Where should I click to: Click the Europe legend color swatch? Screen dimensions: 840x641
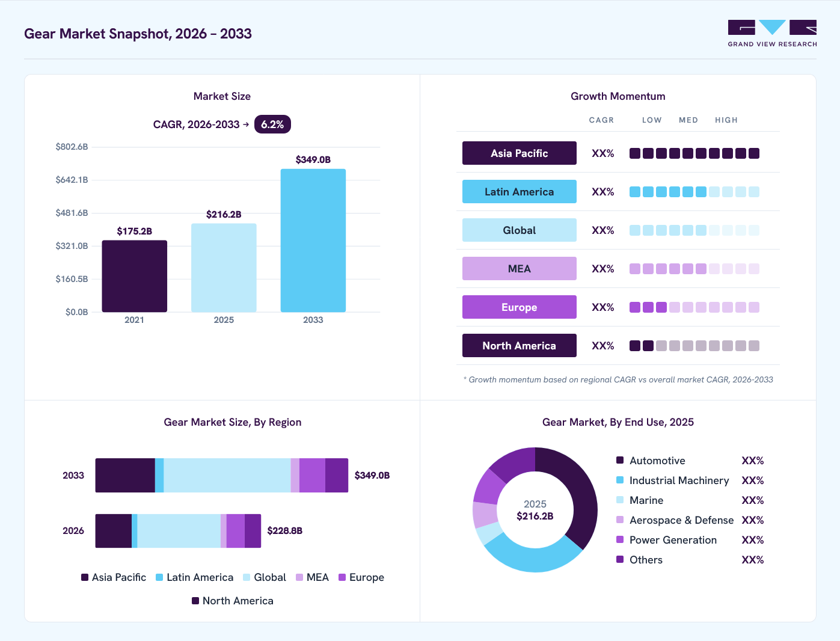[x=342, y=577]
